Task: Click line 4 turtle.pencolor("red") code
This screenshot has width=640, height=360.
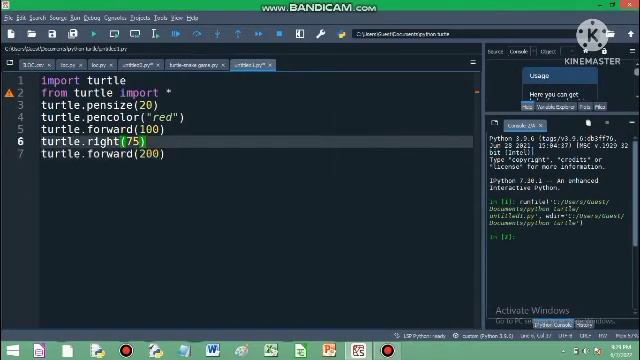Action: pos(113,118)
